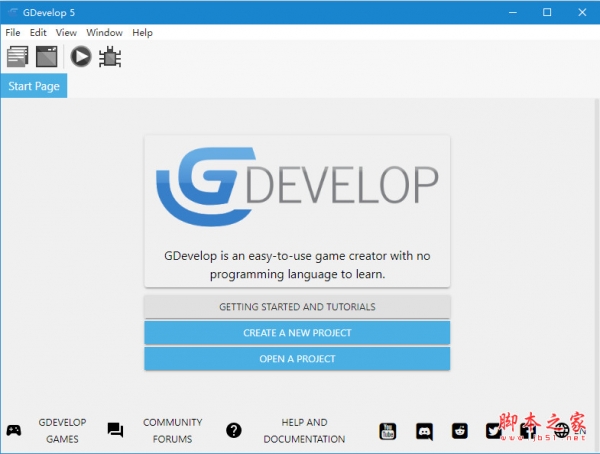Click the forum chat bubbles icon
Image resolution: width=600 pixels, height=454 pixels.
point(115,430)
